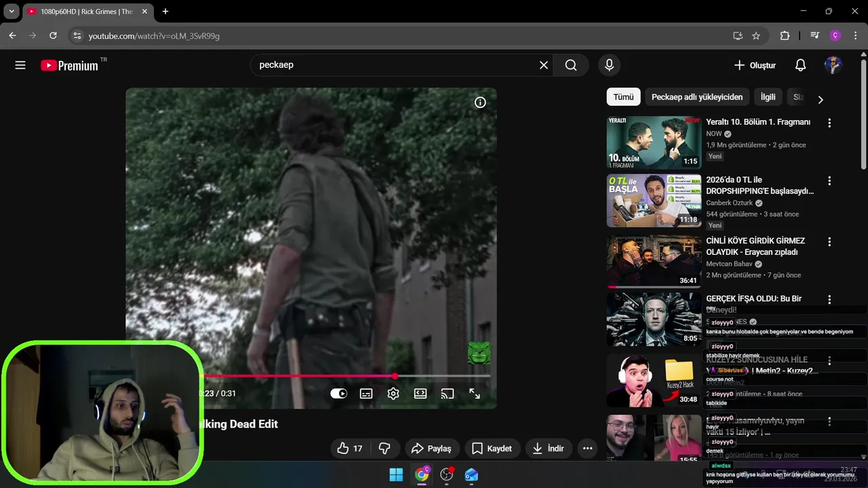
Task: Click the progress bar scrubber handle
Action: point(395,376)
